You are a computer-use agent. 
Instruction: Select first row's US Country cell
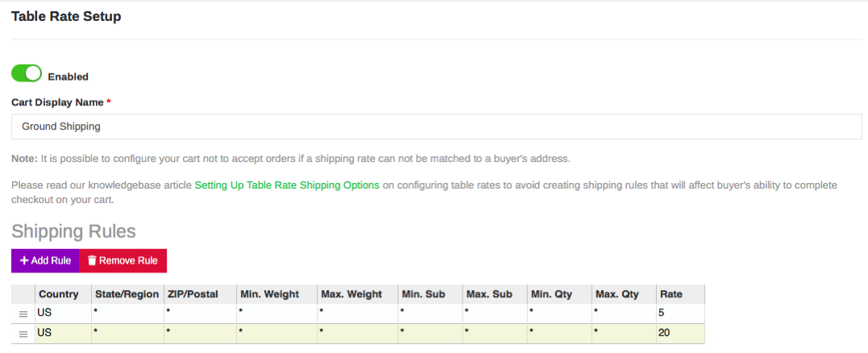(63, 314)
